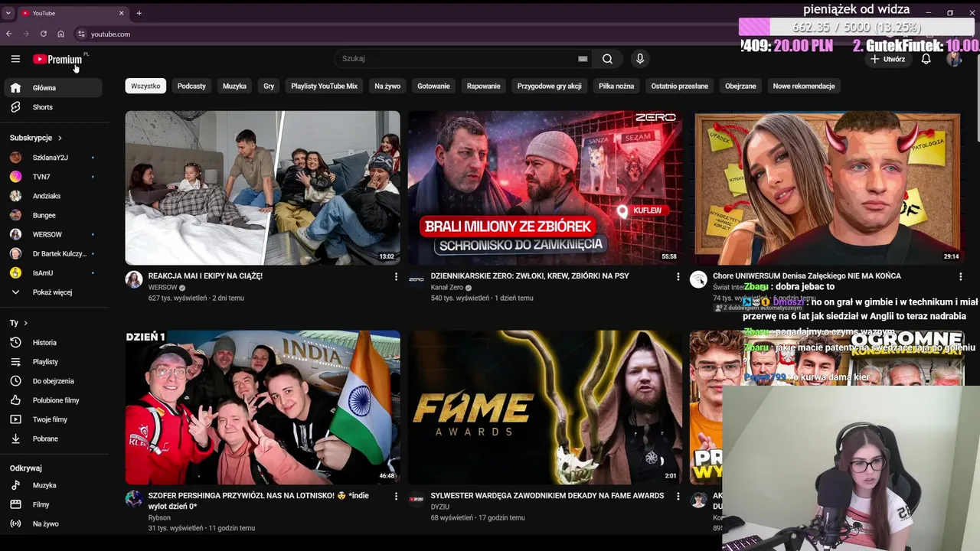Select the Gry filter chip
The height and width of the screenshot is (551, 980).
(x=269, y=86)
